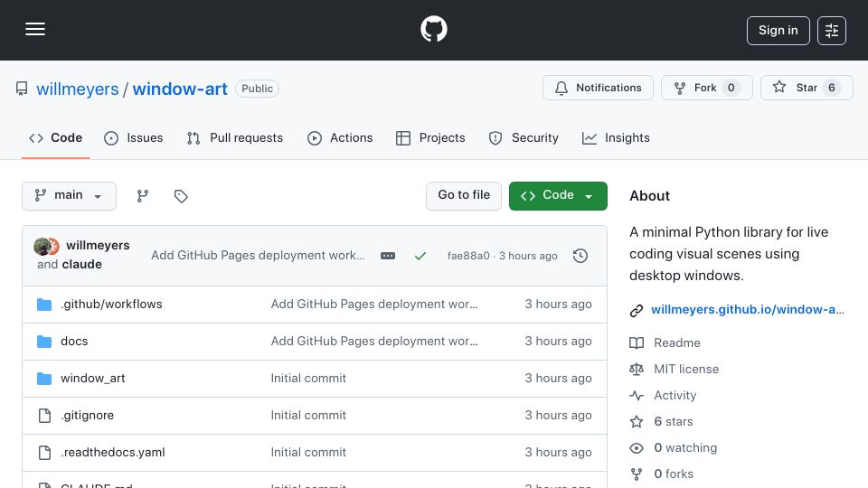Image resolution: width=868 pixels, height=488 pixels.
Task: Star the repository with the Star button
Action: (x=807, y=88)
